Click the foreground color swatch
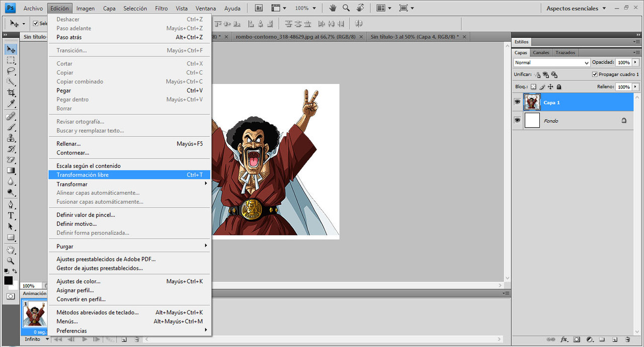Viewport: 644px width, 347px height. tap(9, 280)
